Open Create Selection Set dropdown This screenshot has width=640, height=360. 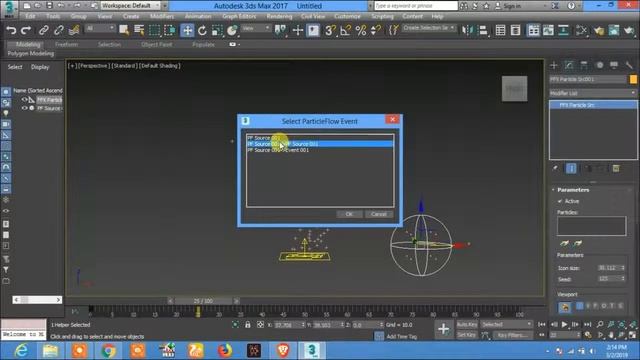[429, 28]
